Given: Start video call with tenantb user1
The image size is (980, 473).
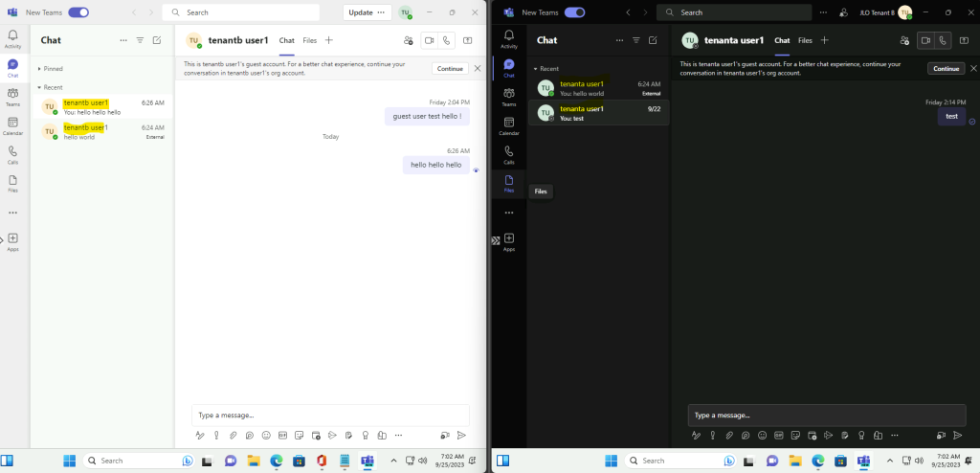Looking at the screenshot, I should (430, 40).
